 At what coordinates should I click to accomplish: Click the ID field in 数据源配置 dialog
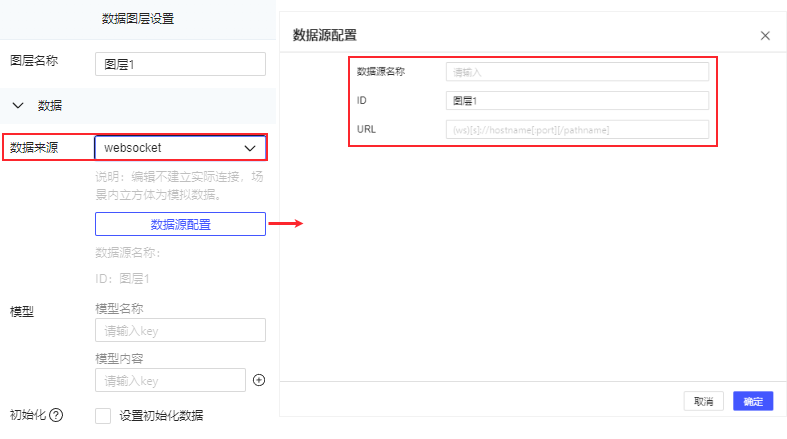pyautogui.click(x=577, y=101)
